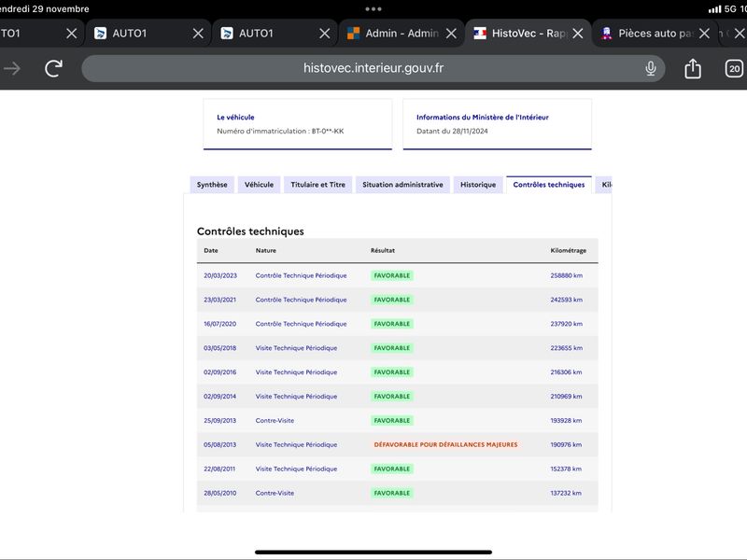Click the date 02/09/2014

[x=219, y=397]
